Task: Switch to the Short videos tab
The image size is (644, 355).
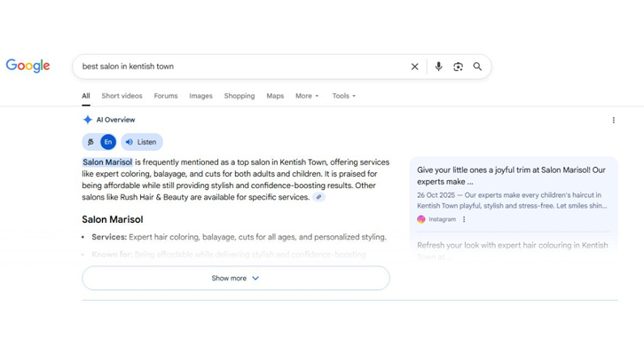Action: pos(122,96)
